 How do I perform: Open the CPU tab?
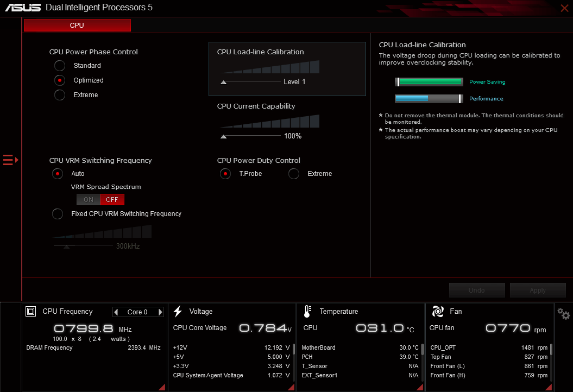[77, 25]
